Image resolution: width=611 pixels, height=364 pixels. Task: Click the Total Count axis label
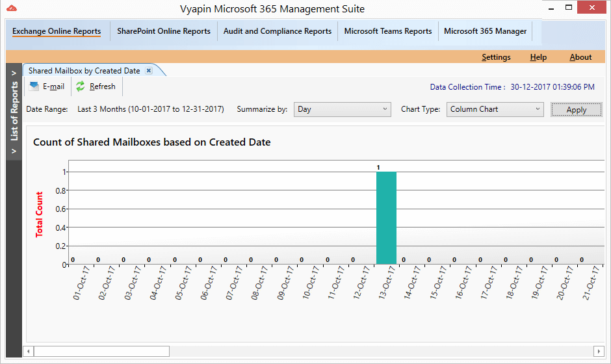(x=39, y=214)
